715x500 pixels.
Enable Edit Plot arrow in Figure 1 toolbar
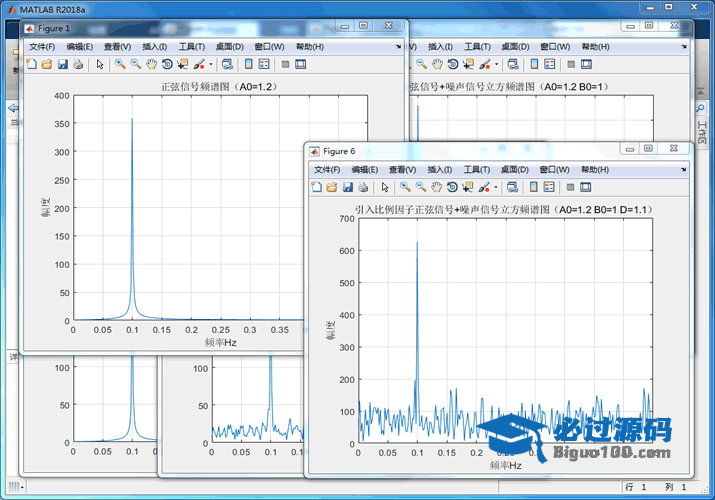pyautogui.click(x=99, y=64)
